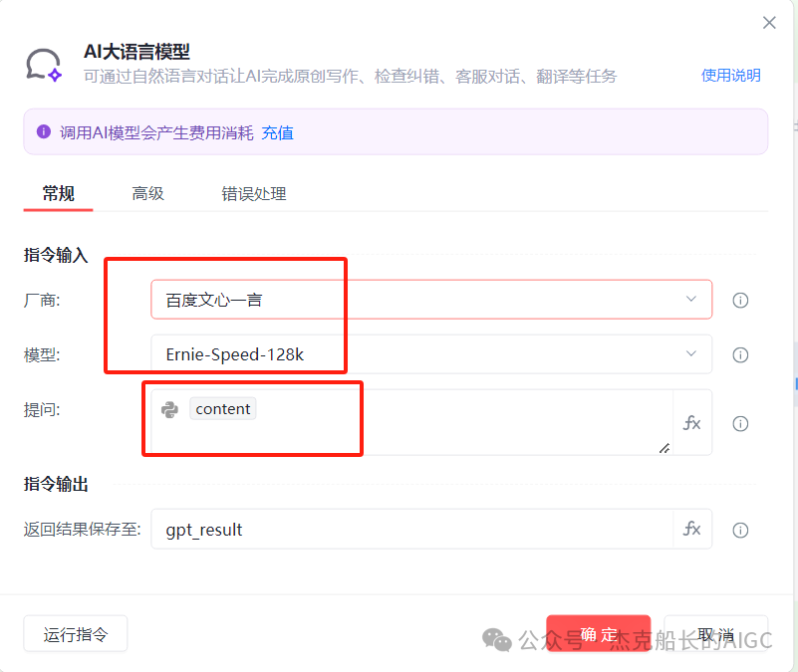
Task: Close the AI大语言模型 dialog
Action: 769,22
